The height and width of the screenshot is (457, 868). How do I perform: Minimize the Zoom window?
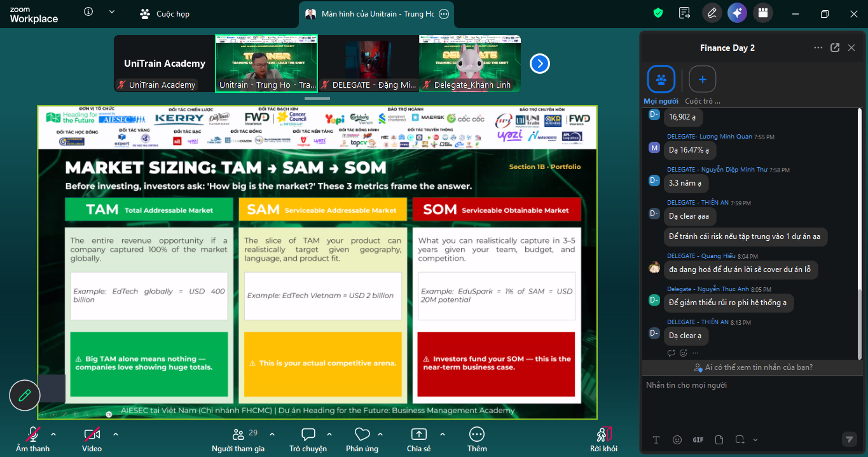click(794, 13)
